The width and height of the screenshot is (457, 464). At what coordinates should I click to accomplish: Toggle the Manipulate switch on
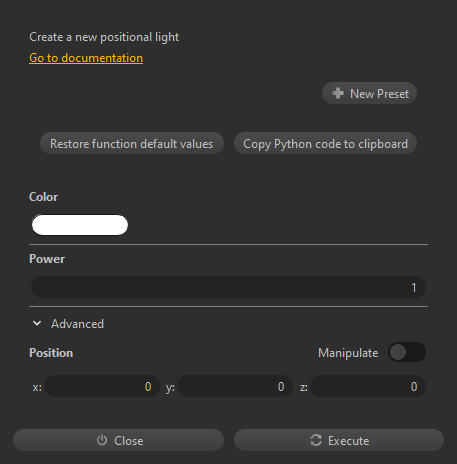tap(407, 352)
